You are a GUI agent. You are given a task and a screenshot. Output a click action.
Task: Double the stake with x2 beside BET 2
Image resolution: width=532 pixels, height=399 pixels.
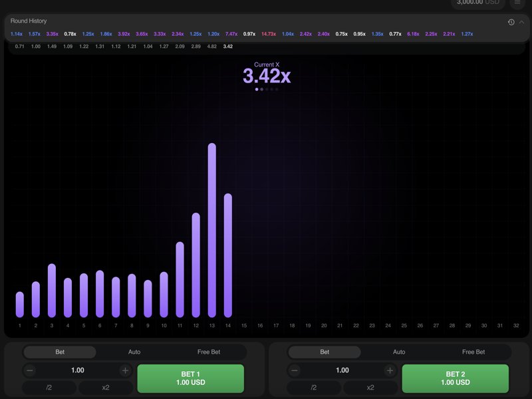(370, 388)
